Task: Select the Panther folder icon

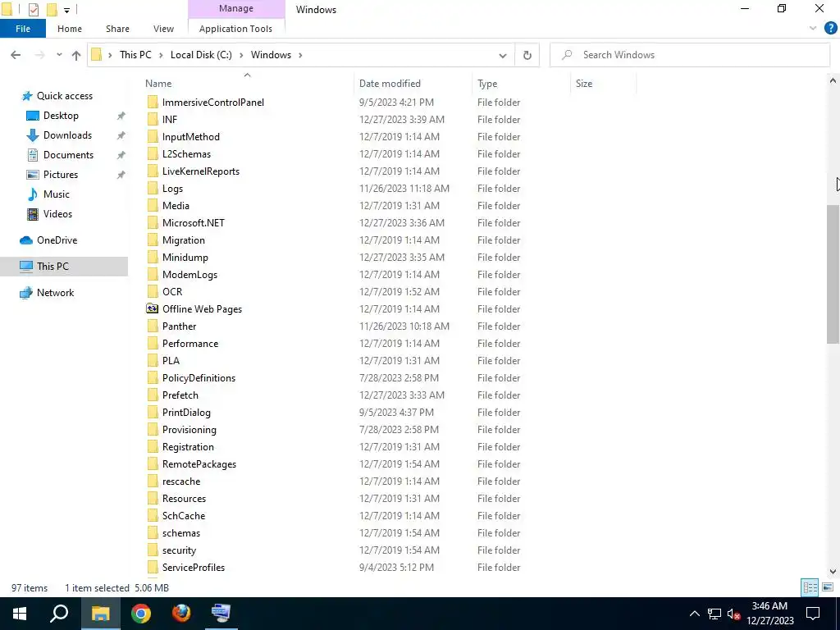Action: (x=153, y=326)
